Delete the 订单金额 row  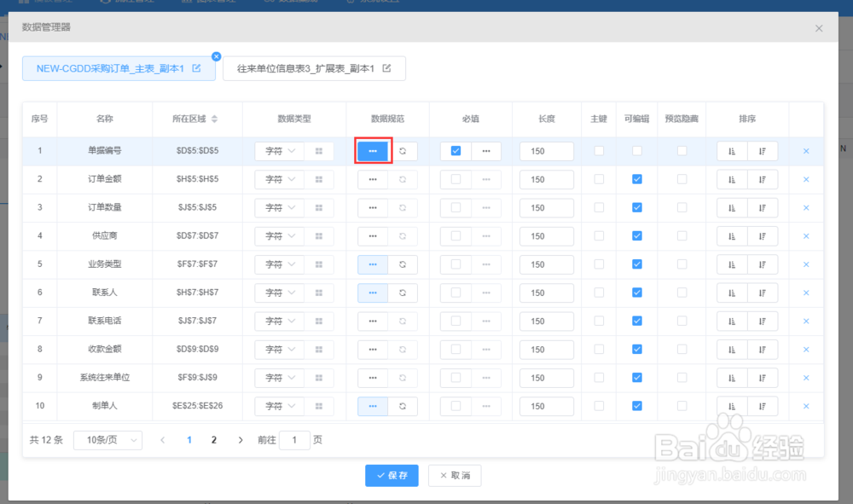coord(806,179)
